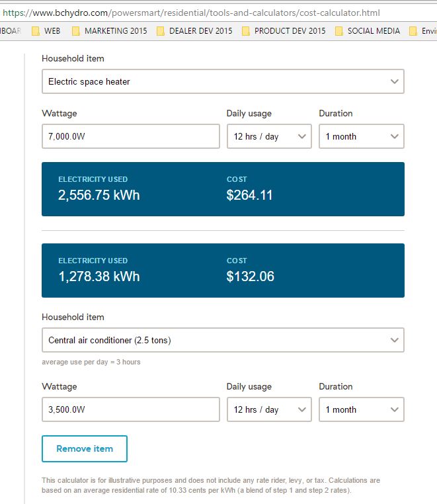Viewport: 437px width, 504px height.
Task: Open the WEB bookmarks folder icon
Action: pyautogui.click(x=36, y=31)
